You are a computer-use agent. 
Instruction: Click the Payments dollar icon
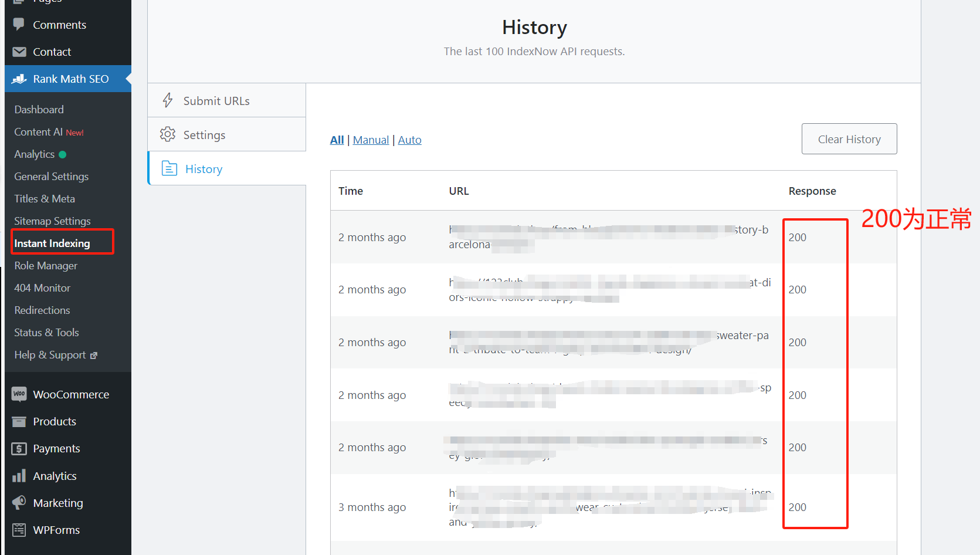tap(19, 449)
